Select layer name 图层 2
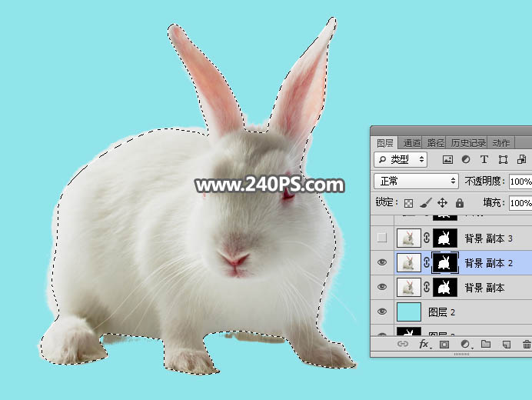The height and width of the screenshot is (400, 532). pos(441,312)
